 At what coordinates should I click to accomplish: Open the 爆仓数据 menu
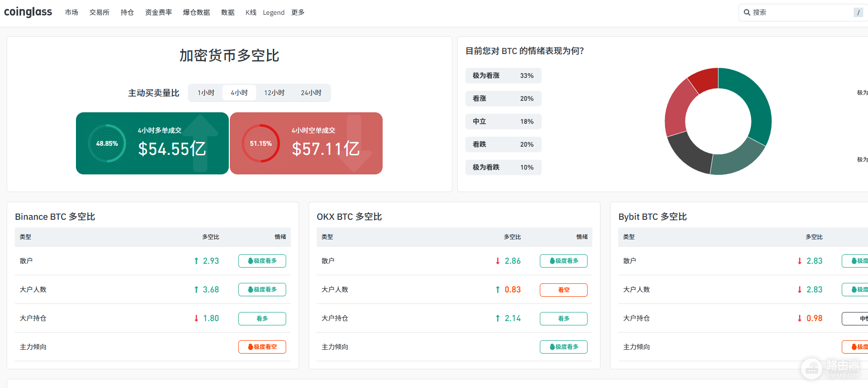point(196,12)
